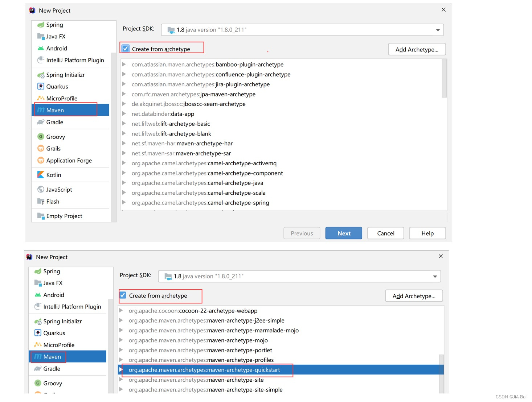Click project type list scrollbar in upper dialog
Viewport: 532px width, 402px height.
click(114, 138)
